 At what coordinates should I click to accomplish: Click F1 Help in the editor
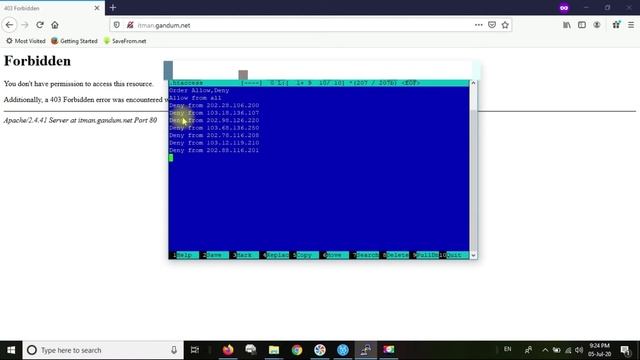point(184,255)
